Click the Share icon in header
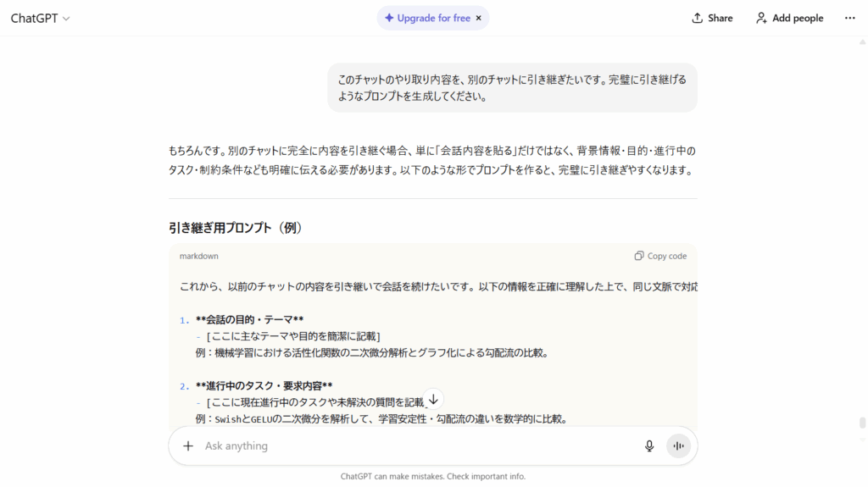Screen dimensions: 868x487 [x=698, y=18]
